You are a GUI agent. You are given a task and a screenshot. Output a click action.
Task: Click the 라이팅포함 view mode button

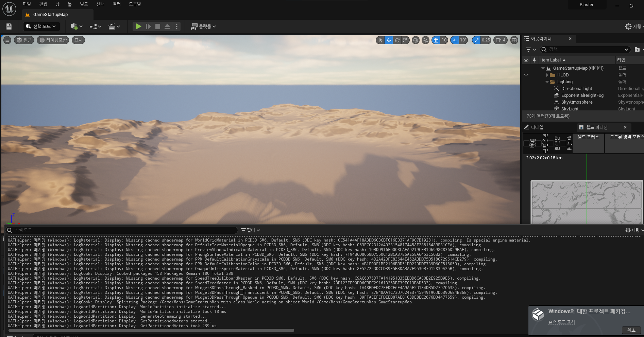(x=53, y=40)
